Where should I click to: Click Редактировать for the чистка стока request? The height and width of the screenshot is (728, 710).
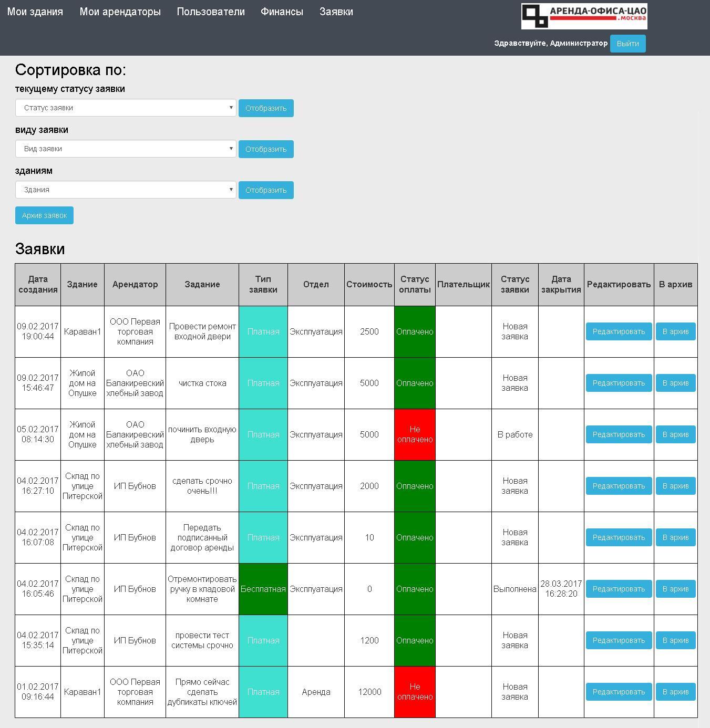tap(619, 383)
